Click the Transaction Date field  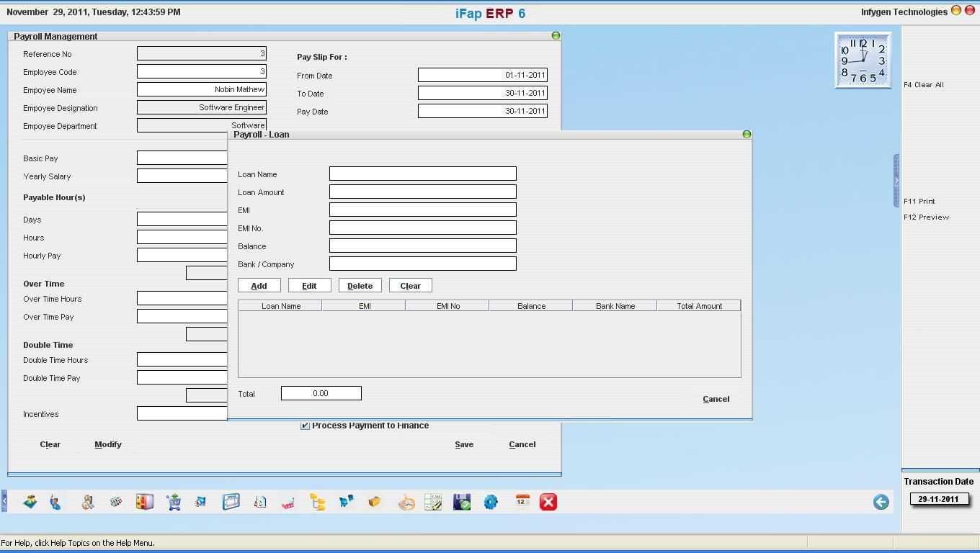coord(938,499)
